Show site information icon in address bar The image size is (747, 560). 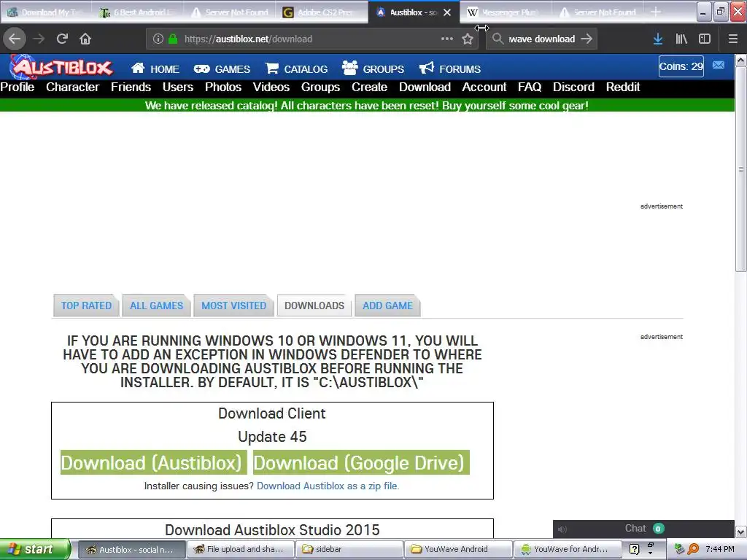click(158, 39)
